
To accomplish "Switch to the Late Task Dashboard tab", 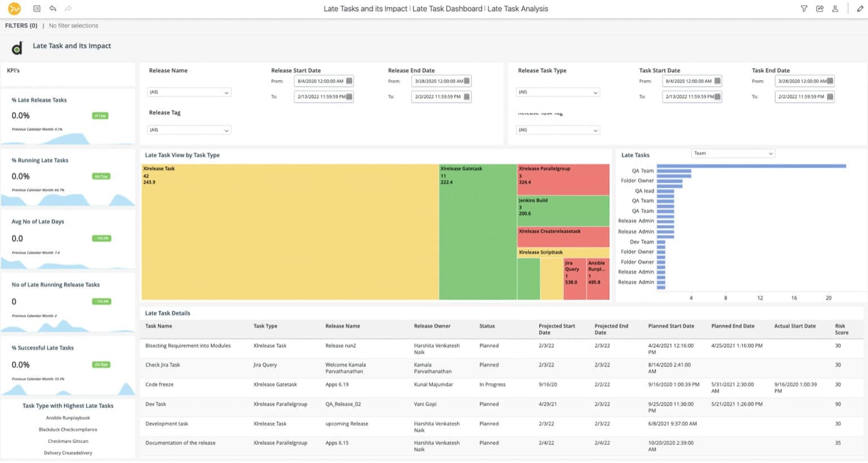I will [x=447, y=8].
